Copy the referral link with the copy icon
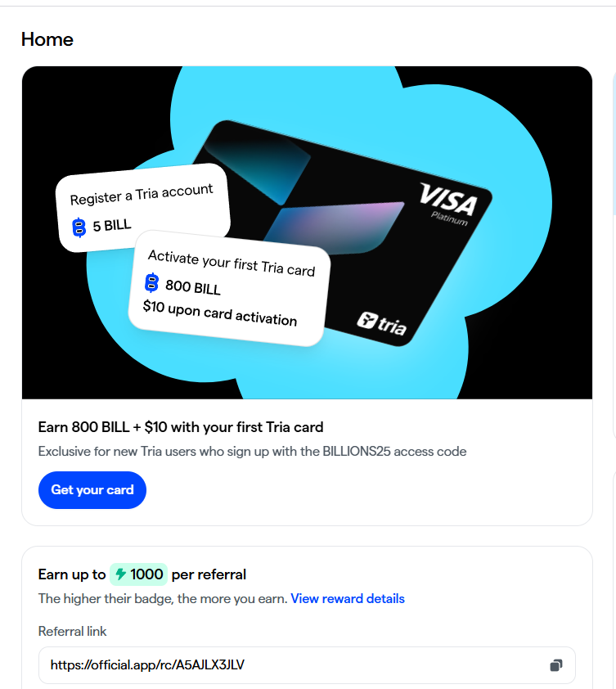This screenshot has height=689, width=616. click(556, 665)
